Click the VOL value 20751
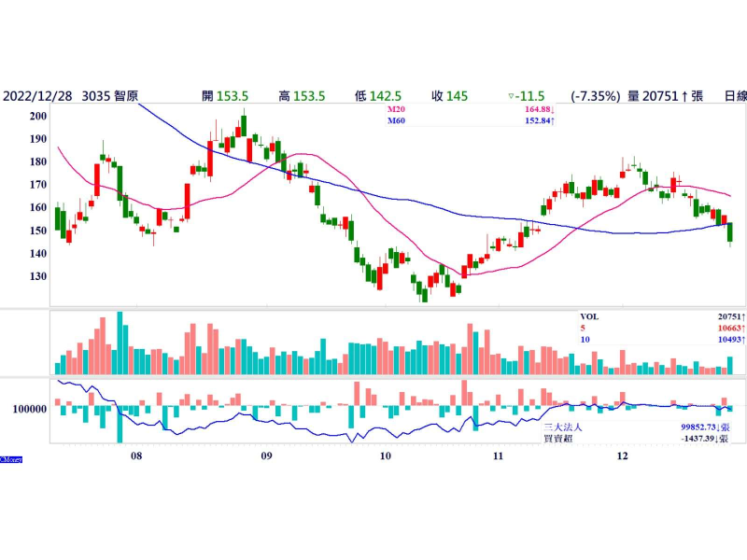Image resolution: width=747 pixels, height=560 pixels. 731,316
